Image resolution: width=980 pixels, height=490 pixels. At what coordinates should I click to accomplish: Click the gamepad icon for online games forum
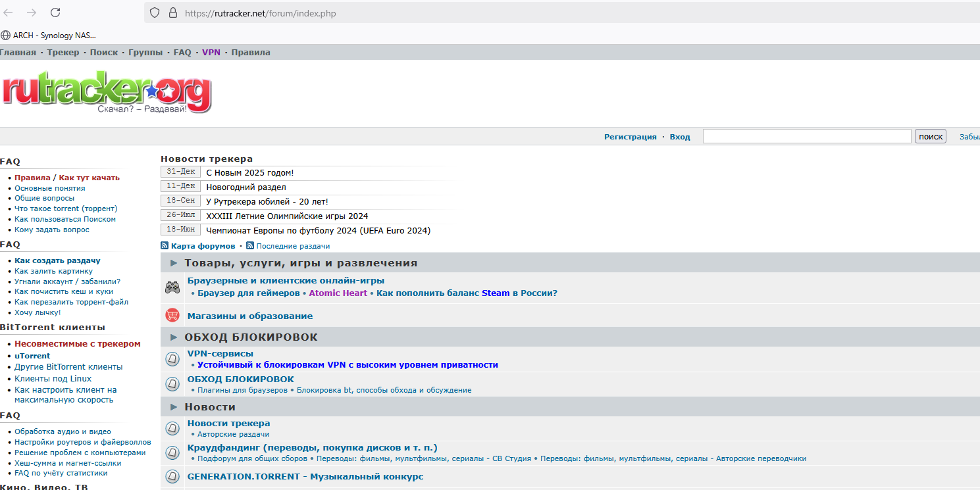coord(172,287)
